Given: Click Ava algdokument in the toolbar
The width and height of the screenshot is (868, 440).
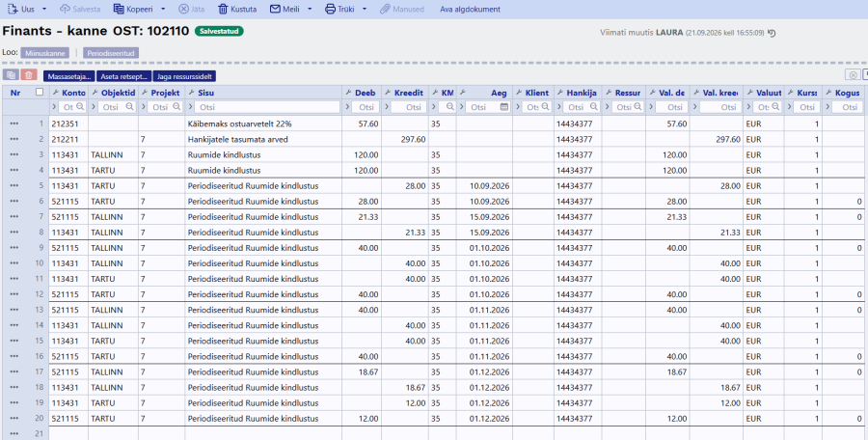Looking at the screenshot, I should (x=470, y=10).
